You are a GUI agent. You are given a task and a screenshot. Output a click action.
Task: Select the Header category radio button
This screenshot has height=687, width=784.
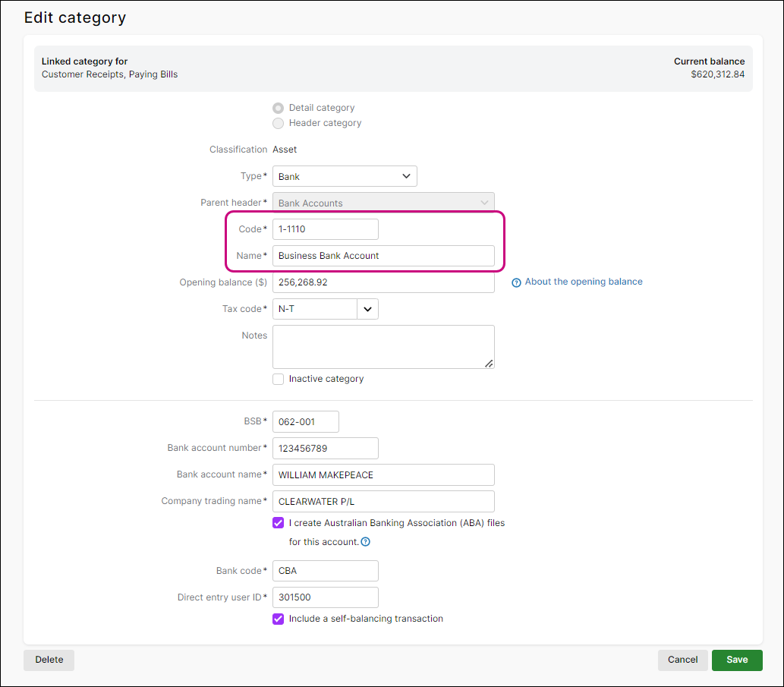click(x=279, y=123)
